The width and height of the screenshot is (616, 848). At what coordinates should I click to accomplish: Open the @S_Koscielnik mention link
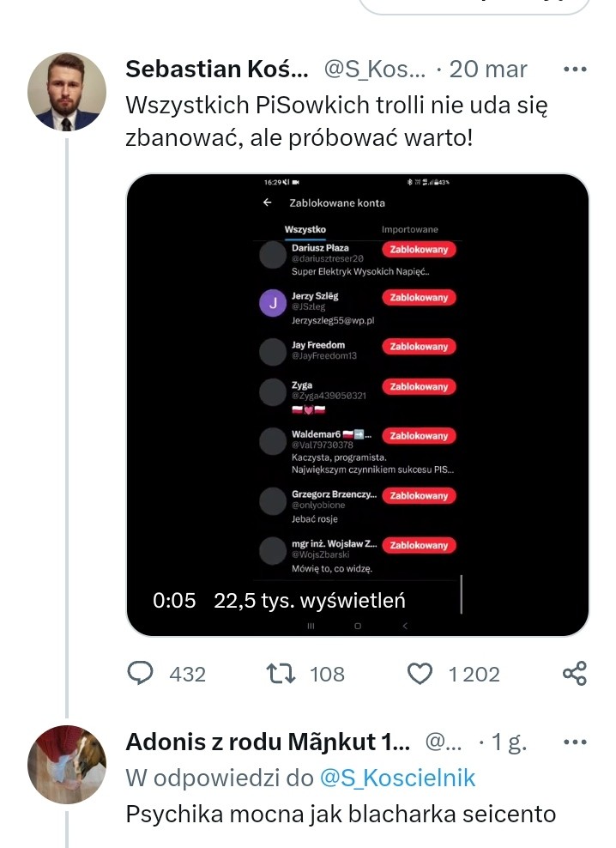(397, 778)
